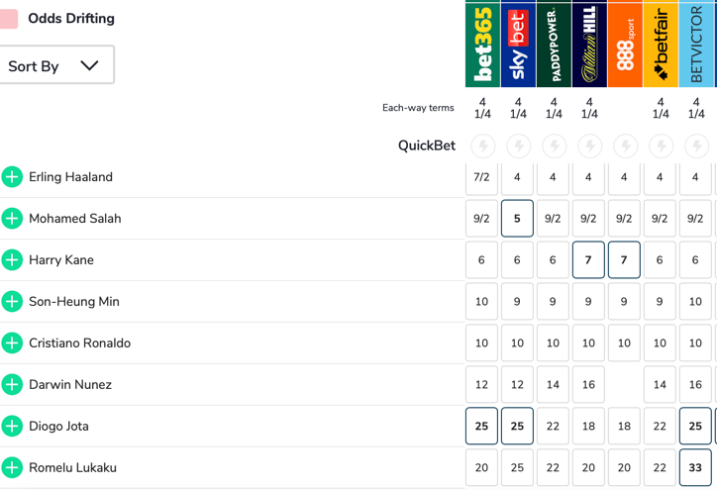Viewport: 717px width, 490px height.
Task: Add Mohamed Salah with green plus icon
Action: [12, 219]
